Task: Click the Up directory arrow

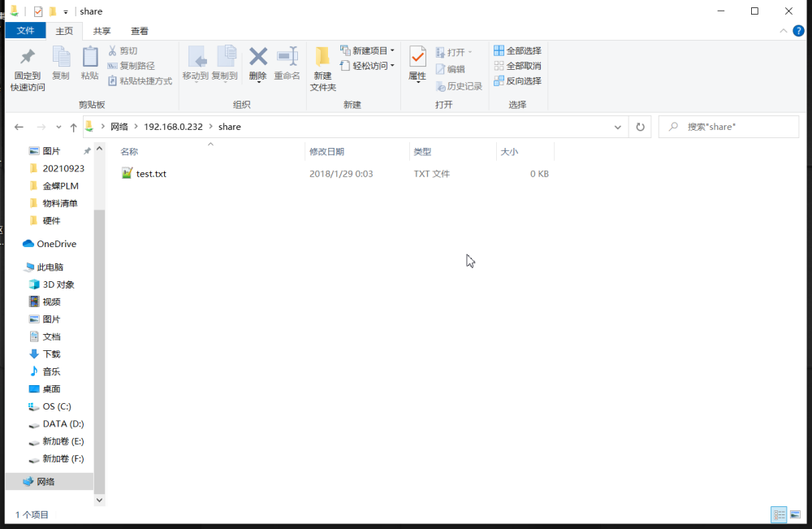Action: 74,128
